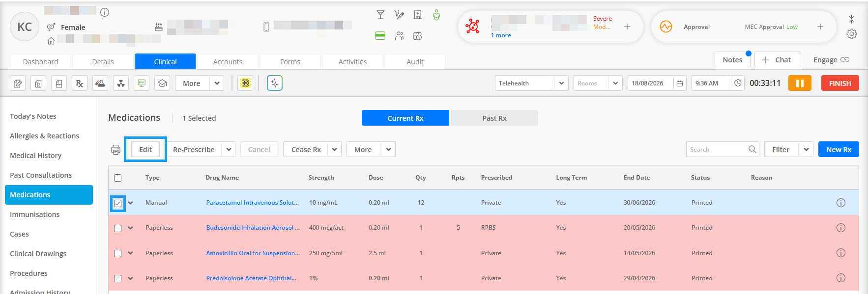This screenshot has height=294, width=868.
Task: Open the 1 more allergies link
Action: coord(501,35)
